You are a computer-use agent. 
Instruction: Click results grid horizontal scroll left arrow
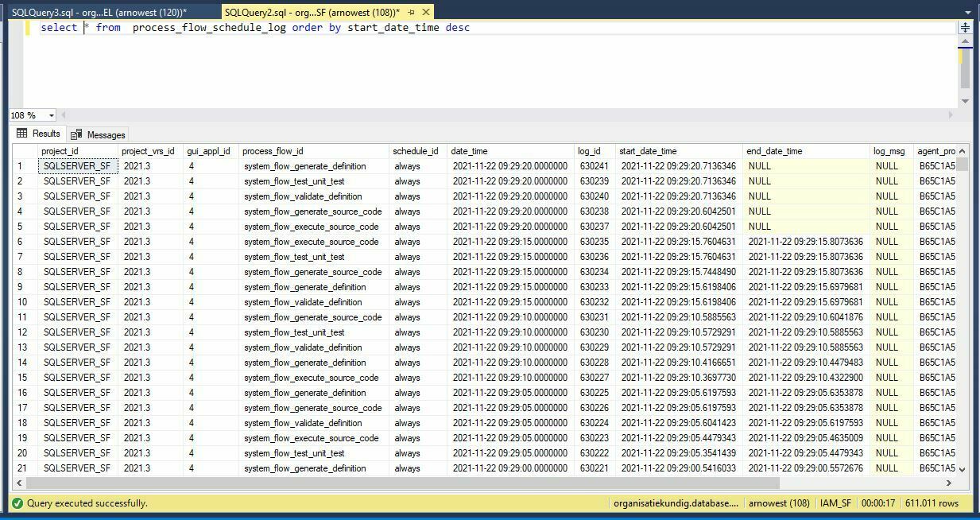point(19,483)
